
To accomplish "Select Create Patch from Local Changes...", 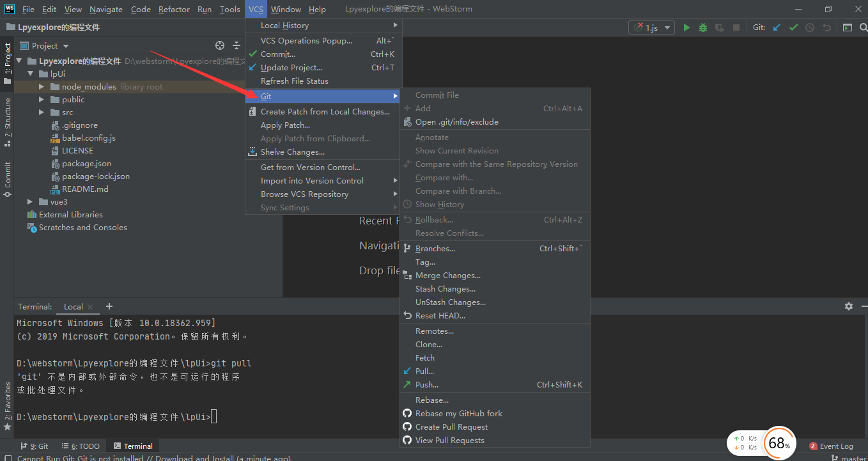I will point(323,112).
